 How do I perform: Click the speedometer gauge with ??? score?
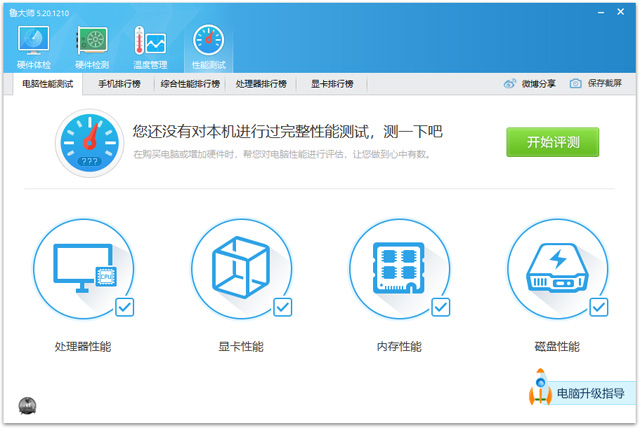point(89,142)
